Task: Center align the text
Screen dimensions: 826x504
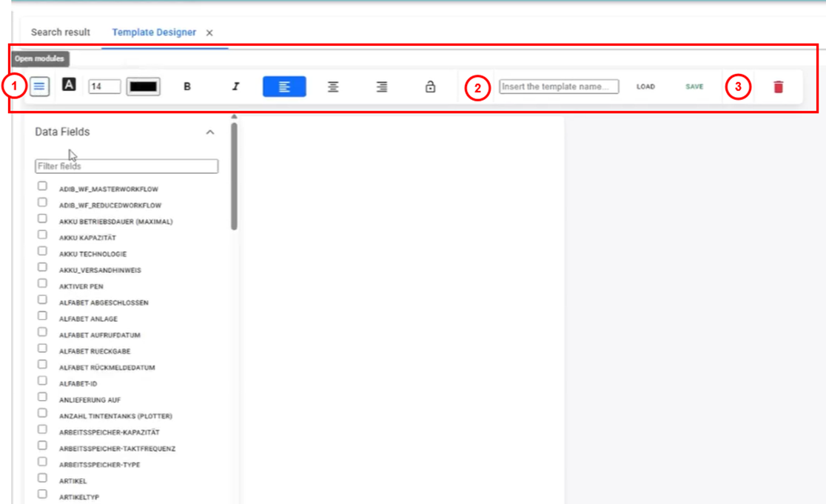Action: tap(334, 87)
